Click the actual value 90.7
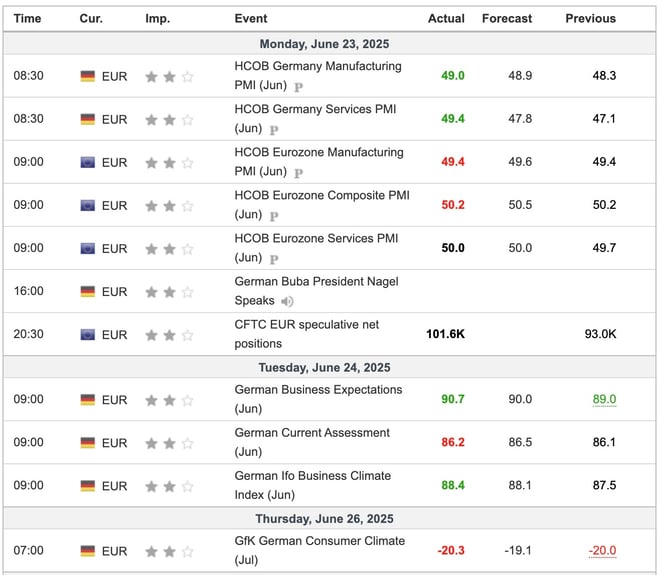The height and width of the screenshot is (575, 658). (x=453, y=399)
